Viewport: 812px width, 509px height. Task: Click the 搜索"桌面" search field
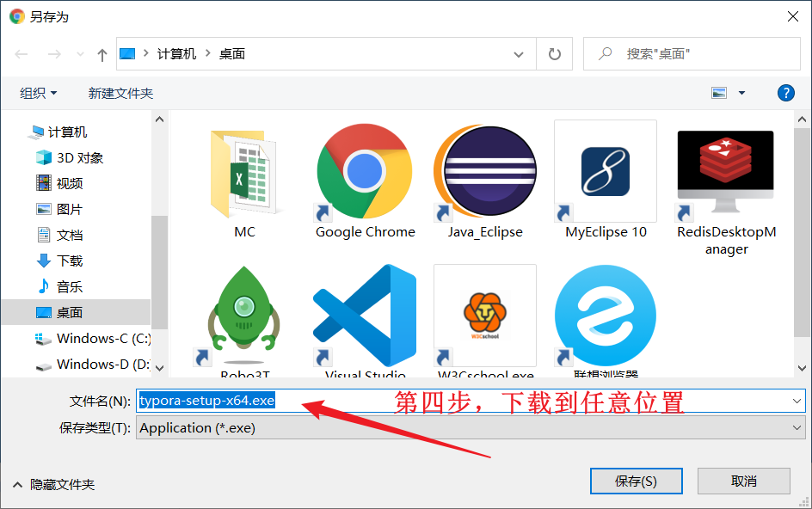coord(692,54)
